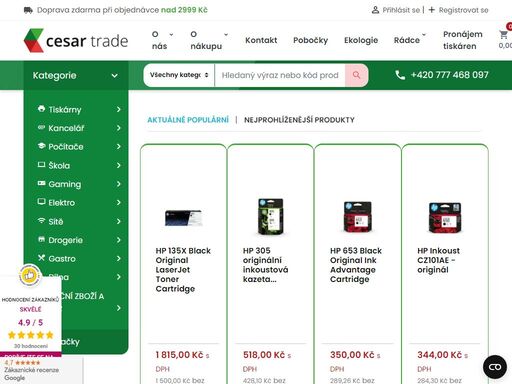Screen dimensions: 512x384
Task: Open the Kontakt menu item
Action: [x=261, y=40]
